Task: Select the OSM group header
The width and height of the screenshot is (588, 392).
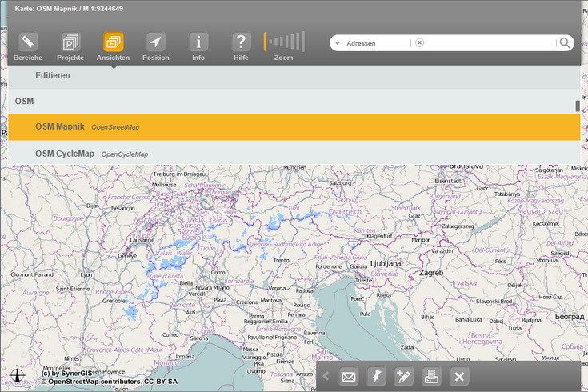Action: [294, 102]
